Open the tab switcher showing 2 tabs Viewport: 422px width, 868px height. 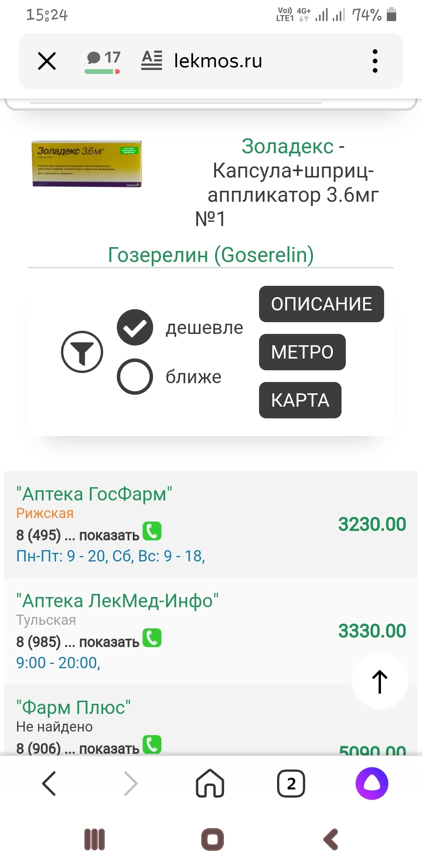tap(291, 784)
